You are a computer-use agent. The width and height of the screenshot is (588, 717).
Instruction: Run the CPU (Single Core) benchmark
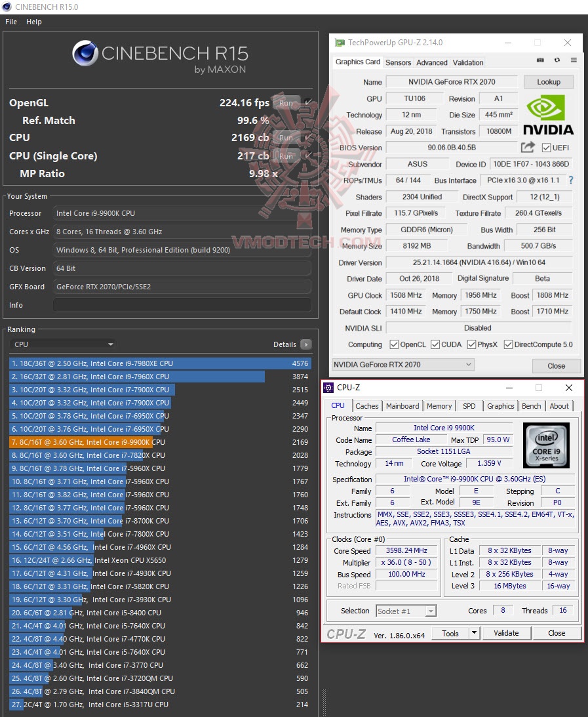click(286, 155)
